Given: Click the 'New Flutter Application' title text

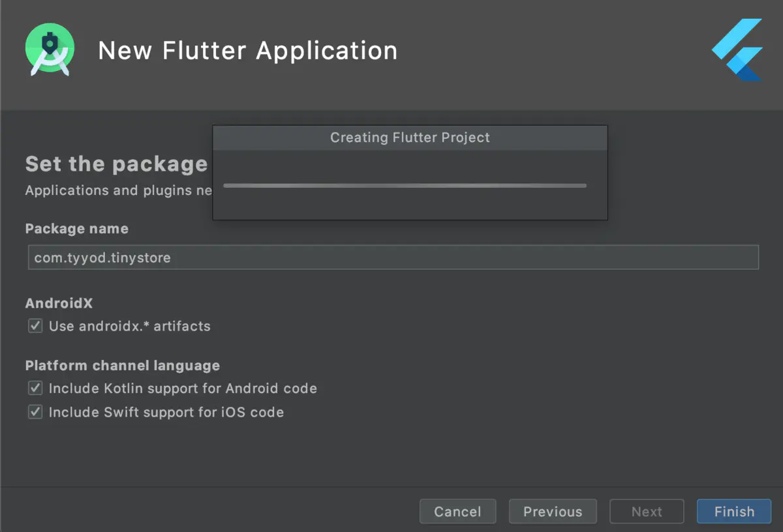Looking at the screenshot, I should point(248,51).
